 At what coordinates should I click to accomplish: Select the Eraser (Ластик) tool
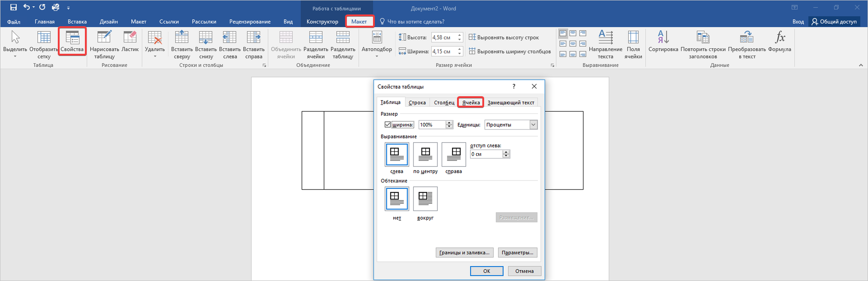pos(130,37)
